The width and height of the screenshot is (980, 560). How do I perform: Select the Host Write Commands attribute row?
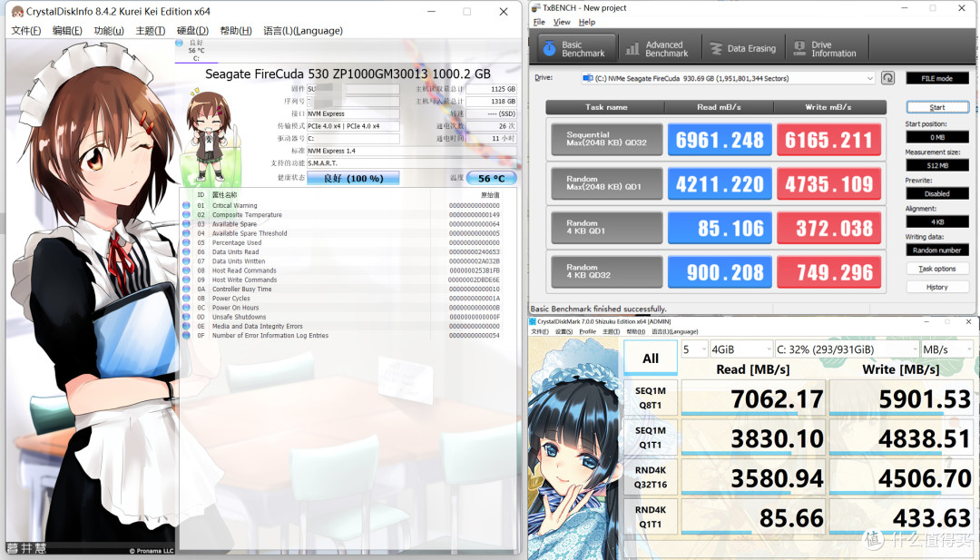pos(342,280)
